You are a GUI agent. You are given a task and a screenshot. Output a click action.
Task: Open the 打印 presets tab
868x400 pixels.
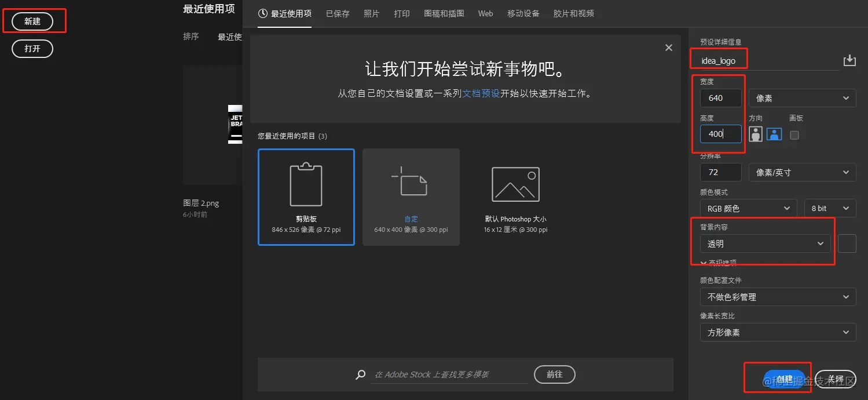(402, 13)
